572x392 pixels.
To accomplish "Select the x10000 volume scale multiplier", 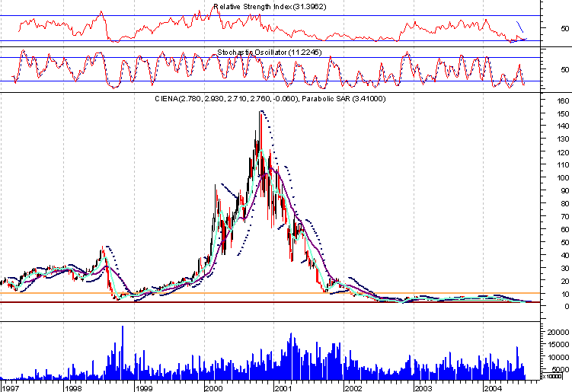I will pos(551,376).
